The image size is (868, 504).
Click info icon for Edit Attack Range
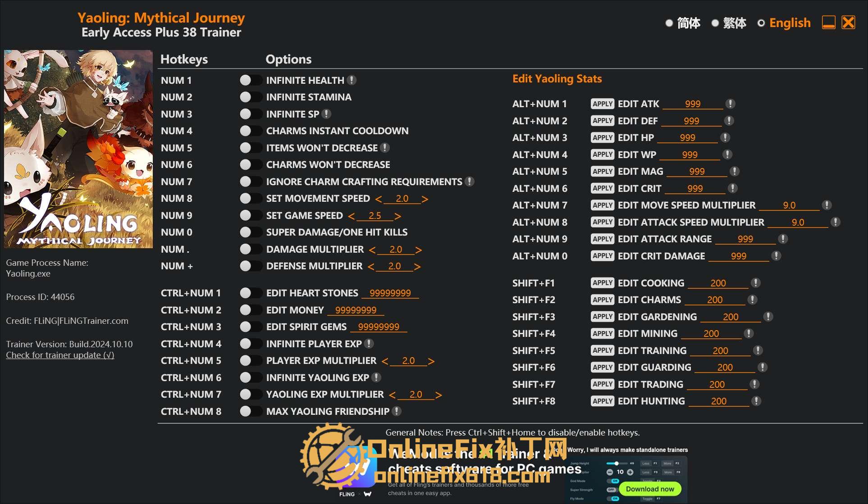click(783, 239)
